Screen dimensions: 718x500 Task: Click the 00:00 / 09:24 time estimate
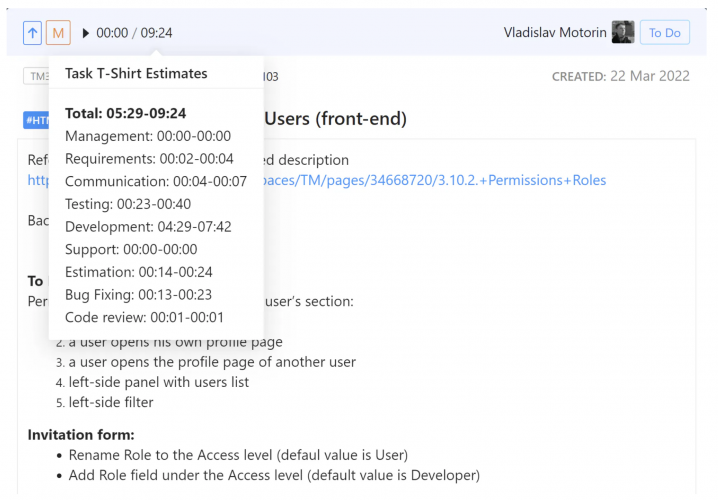[x=134, y=33]
